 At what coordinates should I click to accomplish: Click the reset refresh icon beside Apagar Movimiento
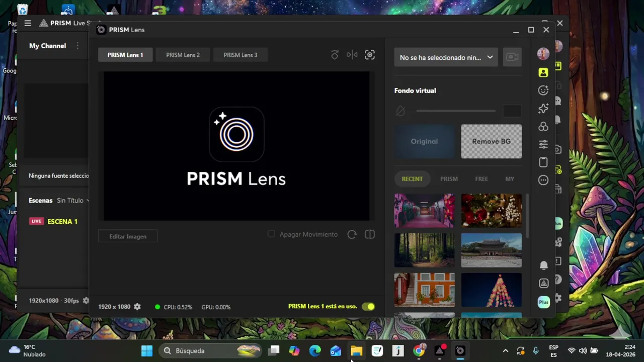click(352, 234)
